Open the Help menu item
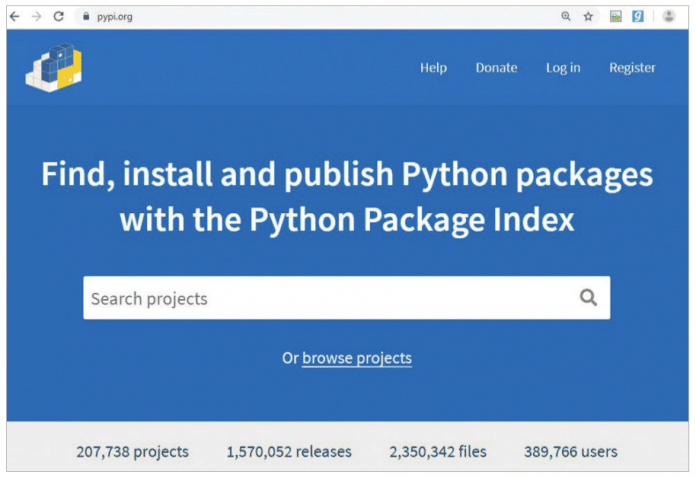The width and height of the screenshot is (696, 478). point(433,68)
